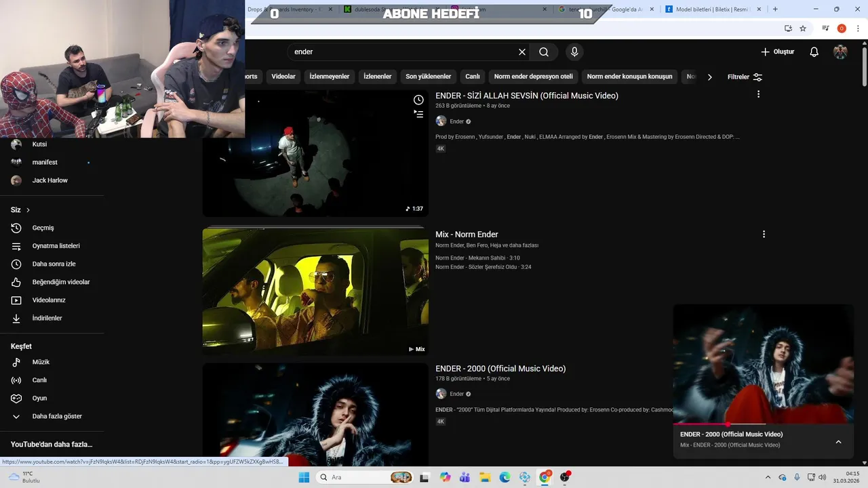
Task: Select the Canlı filter chip
Action: (x=473, y=77)
